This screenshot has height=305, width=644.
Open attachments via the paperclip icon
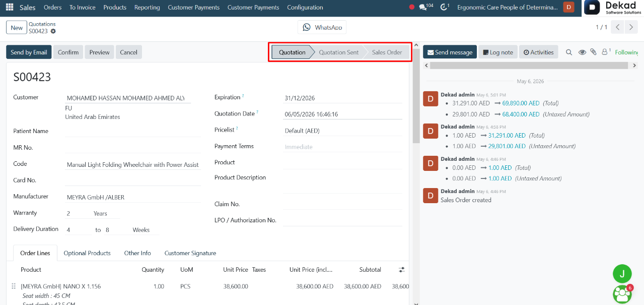pyautogui.click(x=594, y=52)
